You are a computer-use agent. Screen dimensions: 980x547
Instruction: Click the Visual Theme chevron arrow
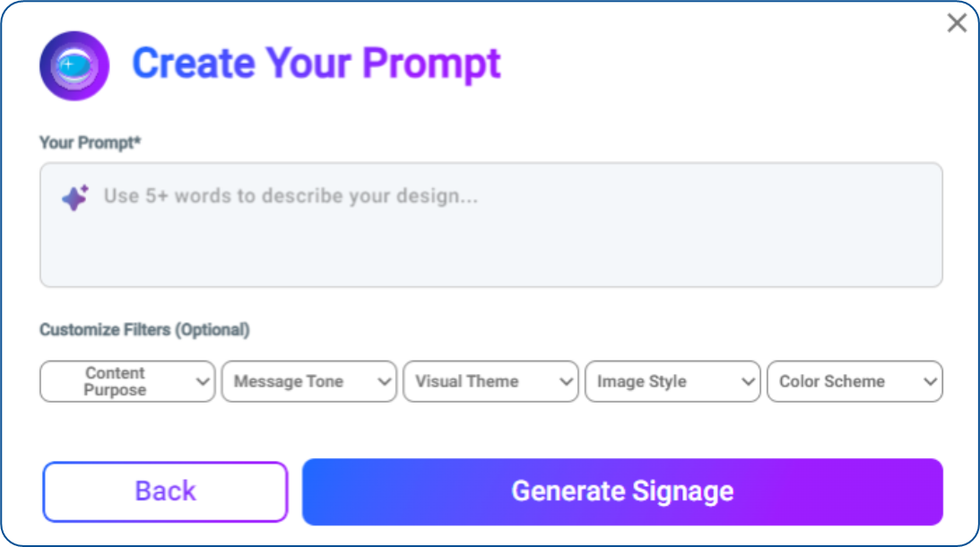(x=567, y=381)
